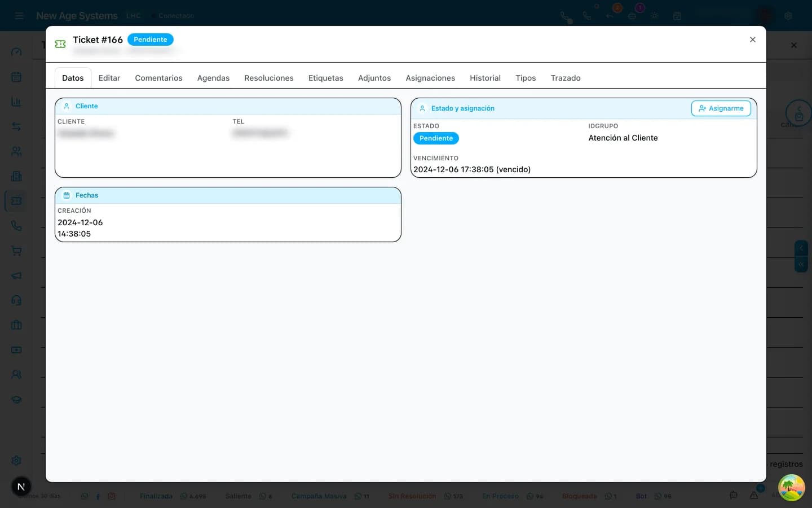Open the phone calls icon in sidebar
Image resolution: width=812 pixels, height=508 pixels.
click(x=16, y=226)
